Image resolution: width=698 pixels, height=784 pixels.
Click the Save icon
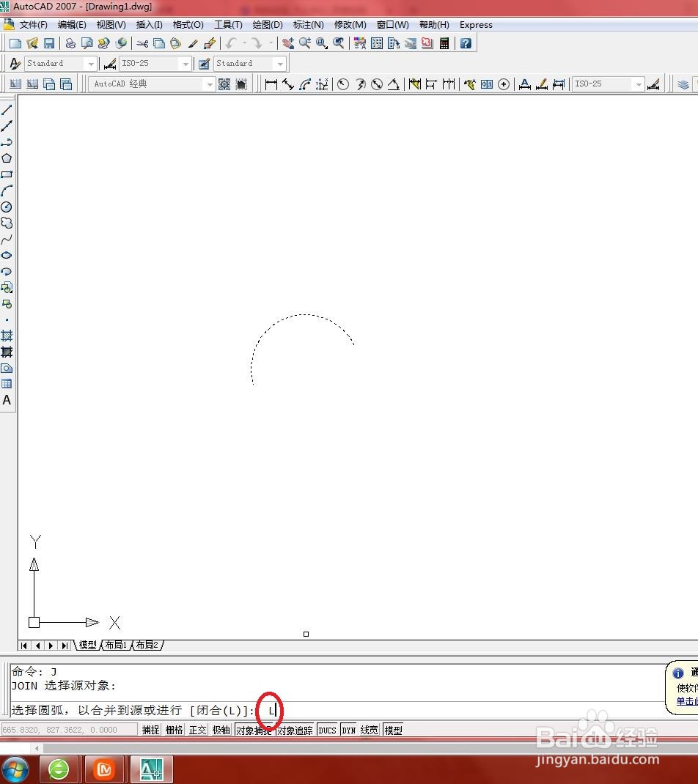pyautogui.click(x=49, y=43)
